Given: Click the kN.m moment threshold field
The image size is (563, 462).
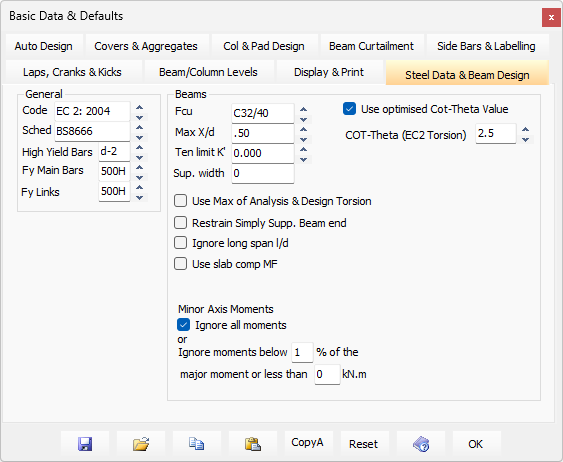Looking at the screenshot, I should point(327,375).
